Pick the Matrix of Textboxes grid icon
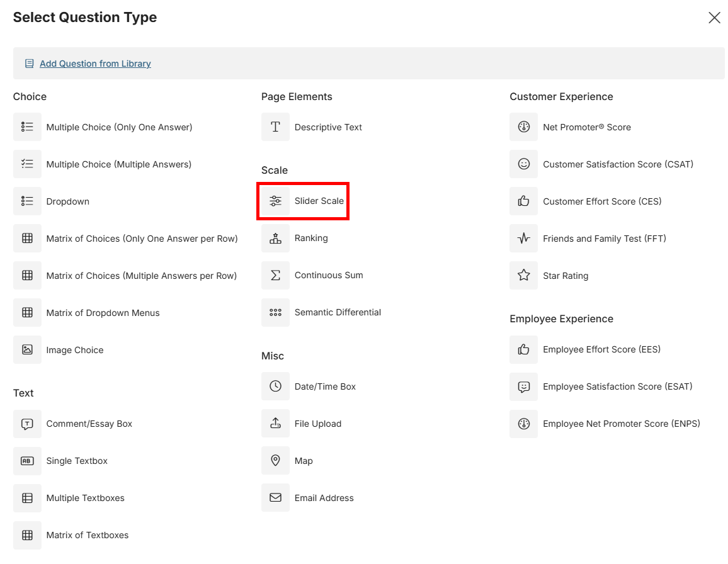The height and width of the screenshot is (564, 728). [27, 535]
